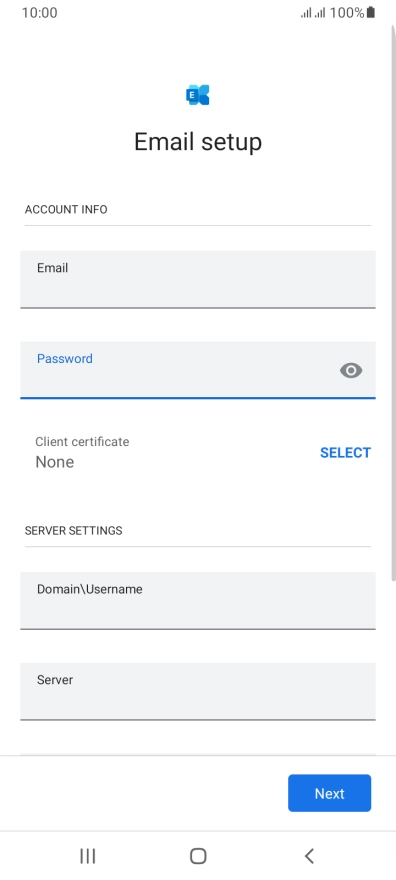Tap the second signal strength icon
396x880 pixels.
click(x=320, y=13)
